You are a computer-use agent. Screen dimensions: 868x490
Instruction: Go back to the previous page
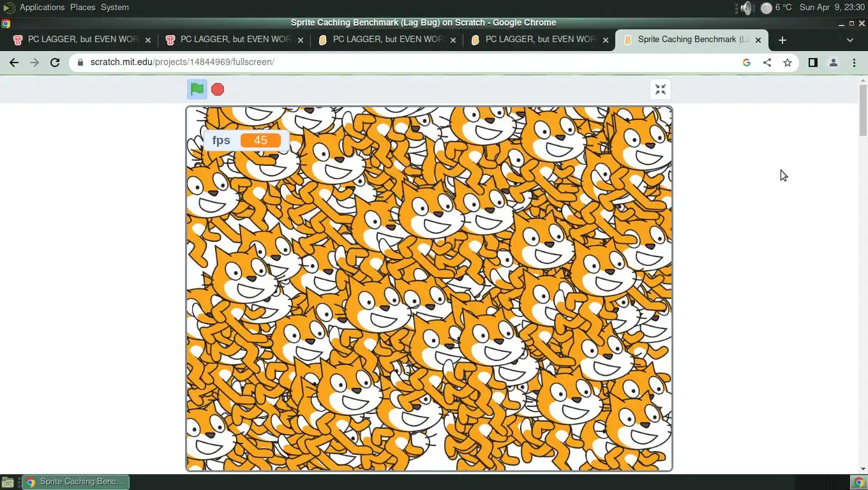pyautogui.click(x=14, y=63)
